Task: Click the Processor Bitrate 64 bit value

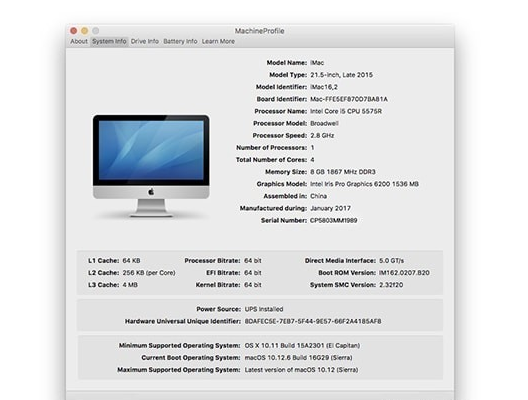Action: point(253,261)
